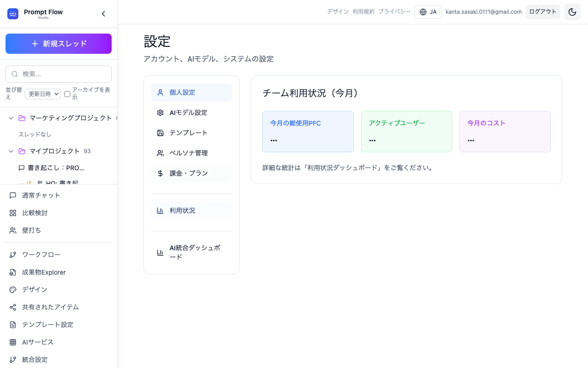Open the 壁打ち menu item
This screenshot has height=368, width=588.
click(x=58, y=230)
